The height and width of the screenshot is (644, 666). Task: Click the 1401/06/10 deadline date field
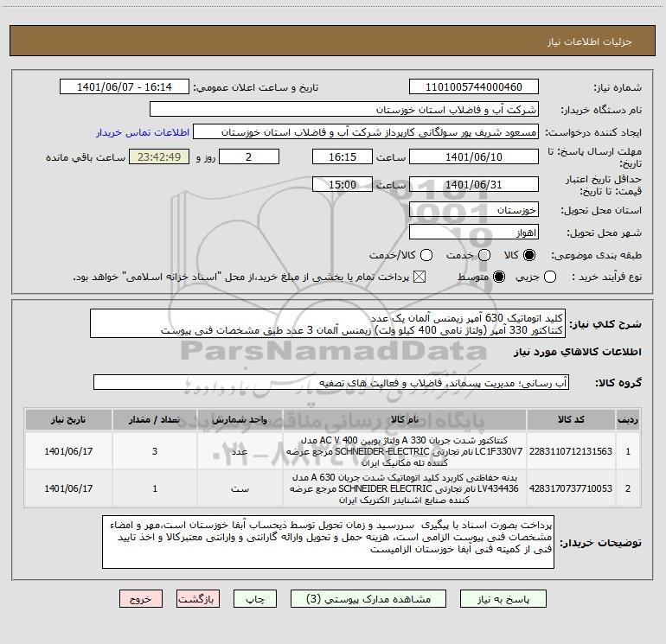tap(474, 156)
